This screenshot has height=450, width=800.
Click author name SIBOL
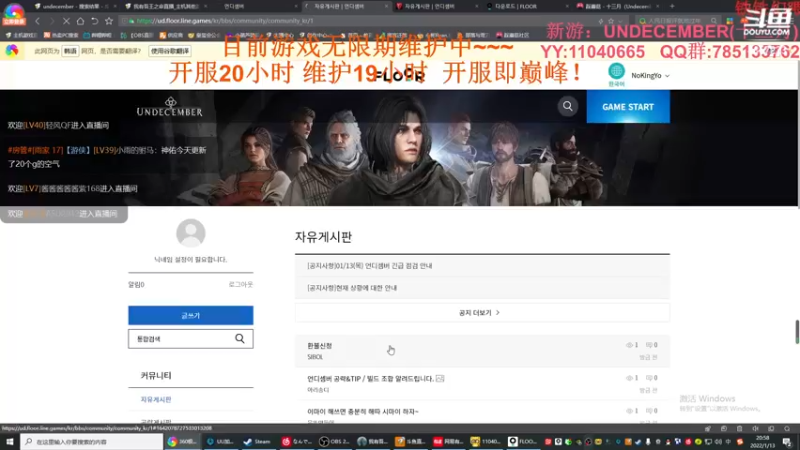(x=315, y=357)
